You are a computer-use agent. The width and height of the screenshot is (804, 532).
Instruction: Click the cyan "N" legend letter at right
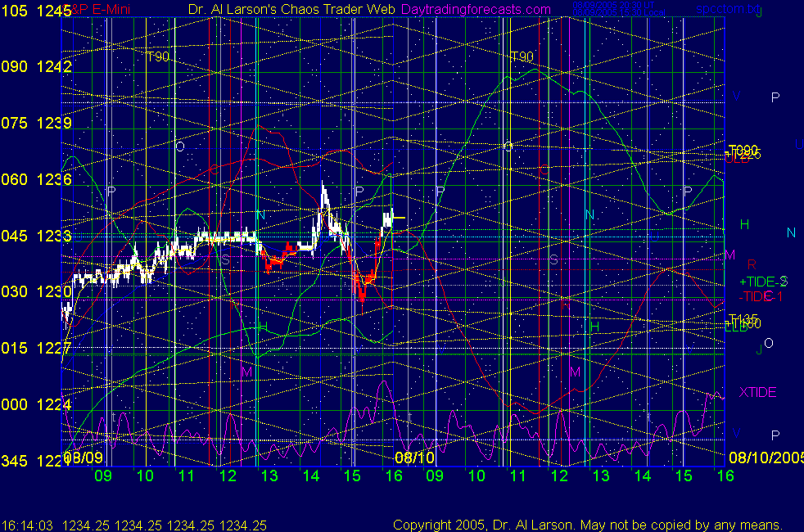(791, 233)
